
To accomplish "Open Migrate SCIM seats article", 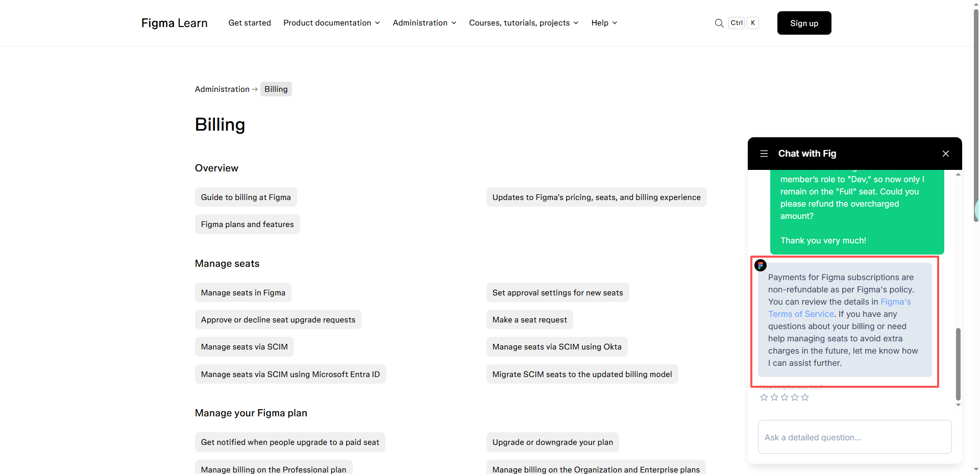I will (582, 375).
